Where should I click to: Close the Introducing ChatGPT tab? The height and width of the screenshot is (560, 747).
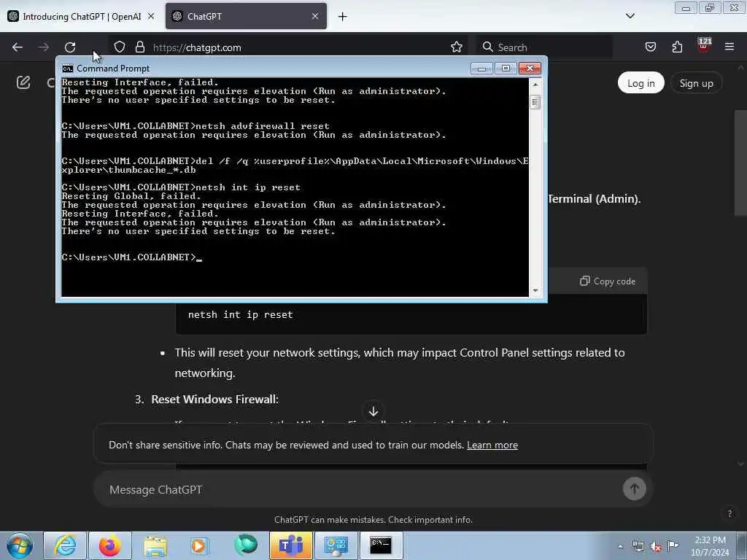[x=151, y=16]
